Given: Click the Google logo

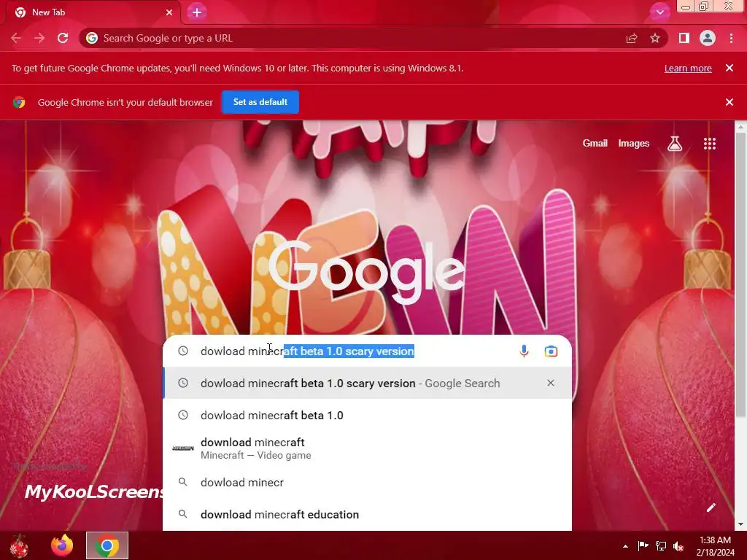Looking at the screenshot, I should coord(366,271).
